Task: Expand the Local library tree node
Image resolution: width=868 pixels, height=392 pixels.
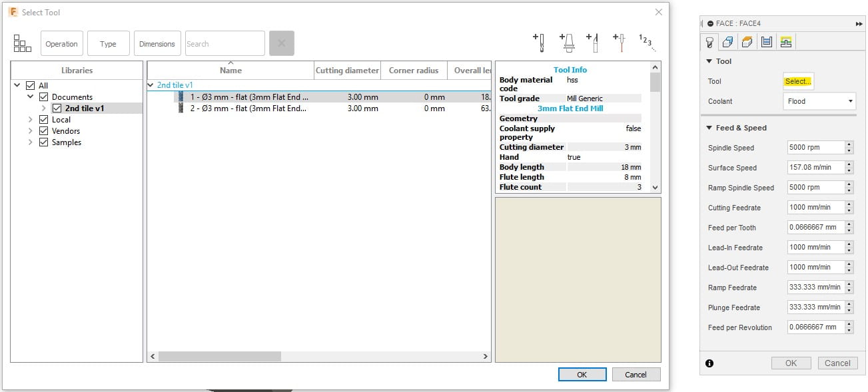Action: pos(31,120)
